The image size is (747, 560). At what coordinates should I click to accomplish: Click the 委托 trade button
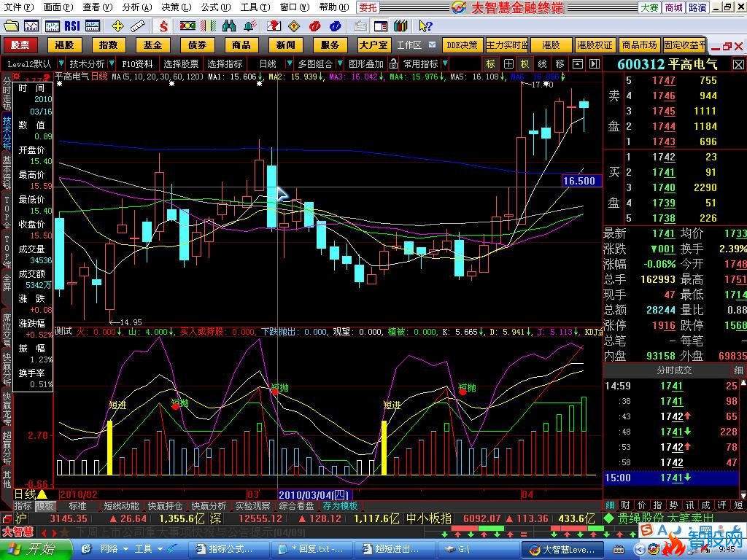pos(368,7)
